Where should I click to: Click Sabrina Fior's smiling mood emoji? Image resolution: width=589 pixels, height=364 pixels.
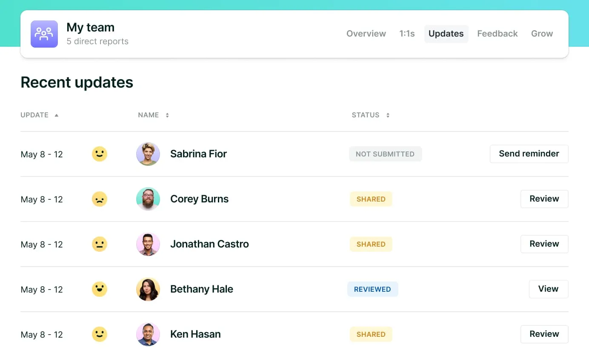[x=100, y=154]
